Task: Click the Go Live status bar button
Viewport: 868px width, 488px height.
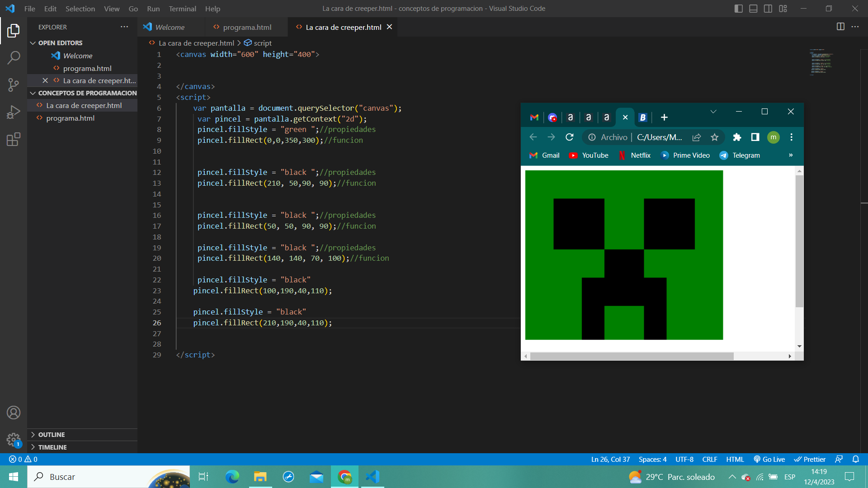Action: coord(769,459)
